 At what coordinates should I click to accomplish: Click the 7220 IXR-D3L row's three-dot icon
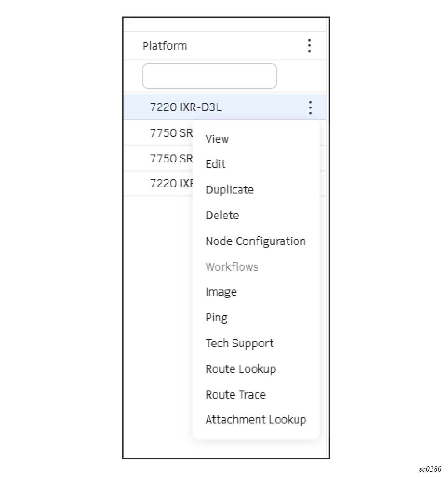click(x=310, y=108)
